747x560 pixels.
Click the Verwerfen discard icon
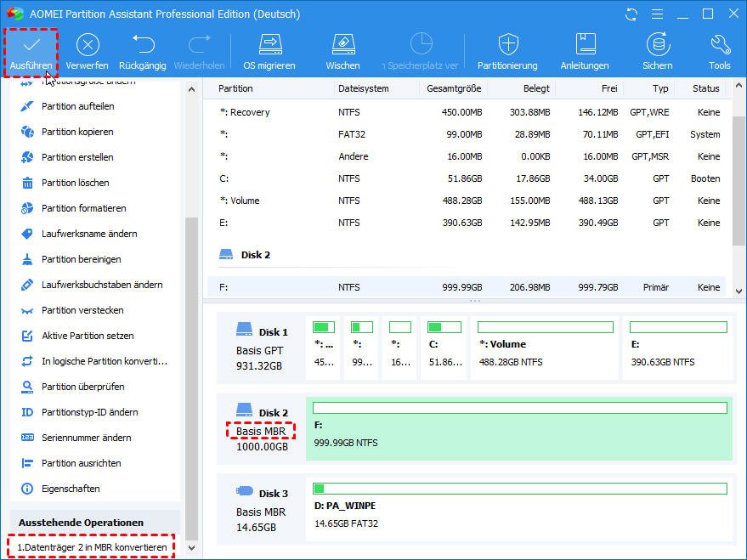click(87, 44)
